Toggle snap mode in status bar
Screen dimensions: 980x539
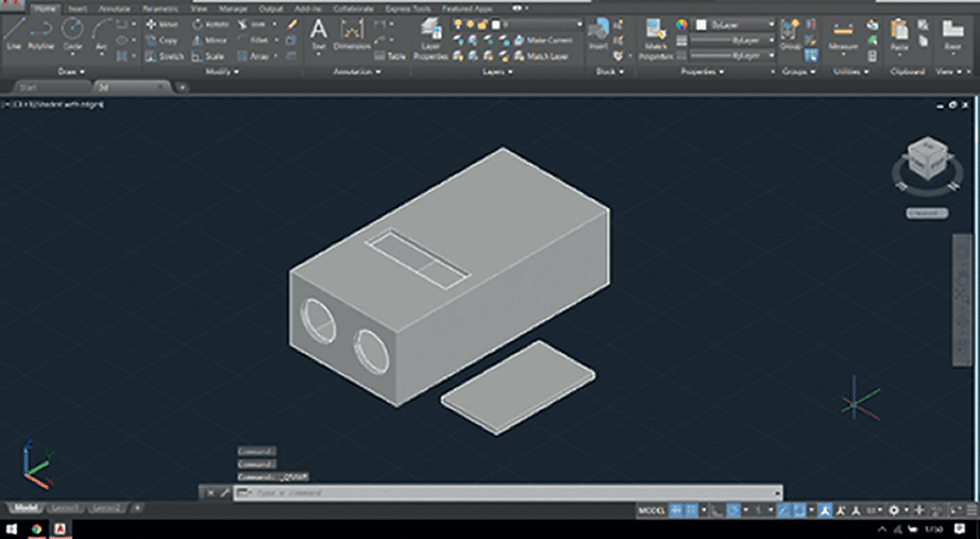(692, 511)
